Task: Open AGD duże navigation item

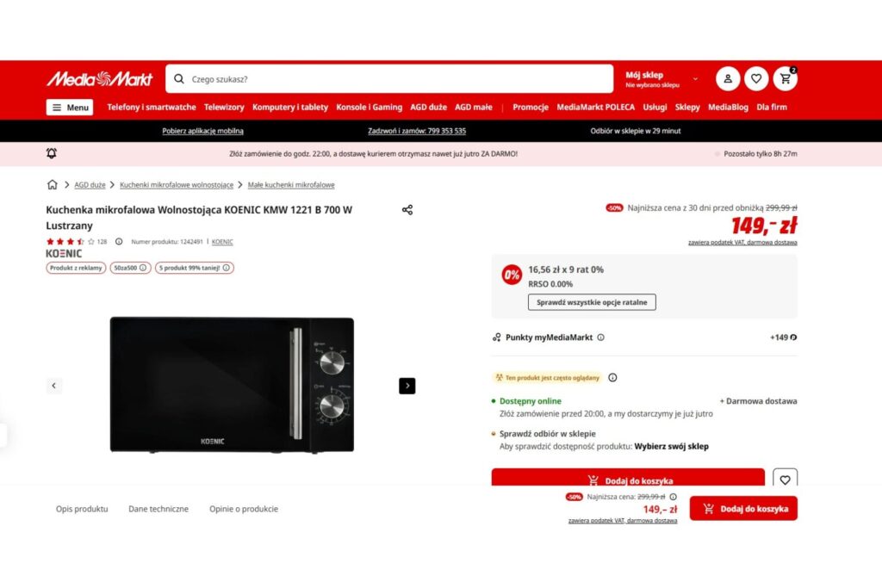Action: pyautogui.click(x=428, y=107)
